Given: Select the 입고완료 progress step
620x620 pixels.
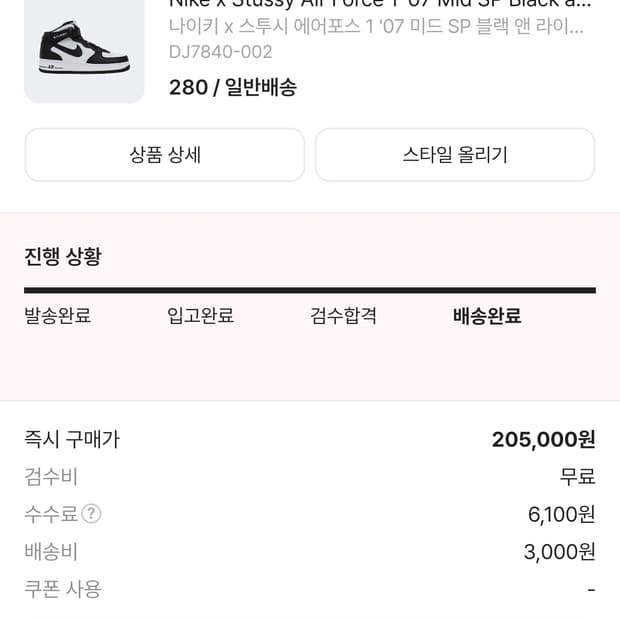Looking at the screenshot, I should 200,316.
